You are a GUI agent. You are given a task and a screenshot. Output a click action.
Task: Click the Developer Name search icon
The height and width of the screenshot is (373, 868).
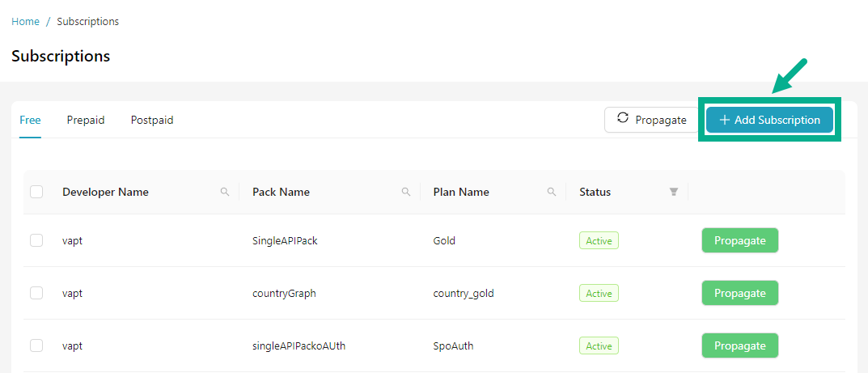(x=225, y=193)
